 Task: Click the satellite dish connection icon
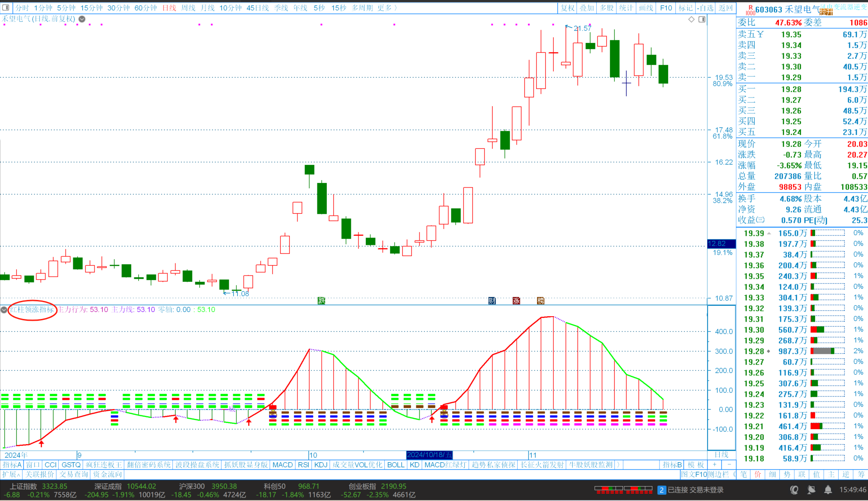click(811, 490)
